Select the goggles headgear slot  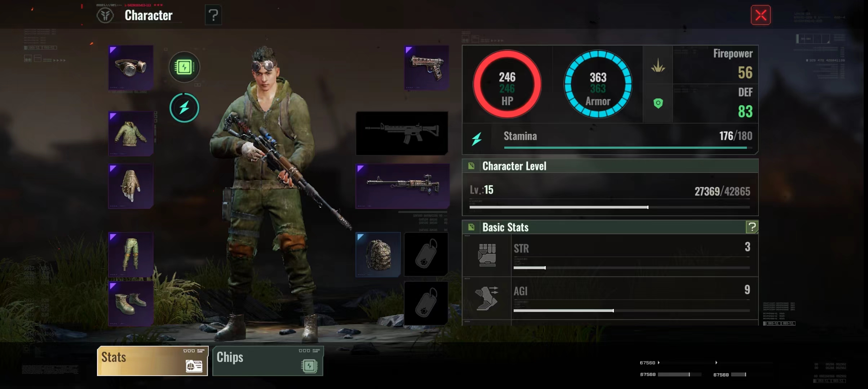click(x=131, y=67)
